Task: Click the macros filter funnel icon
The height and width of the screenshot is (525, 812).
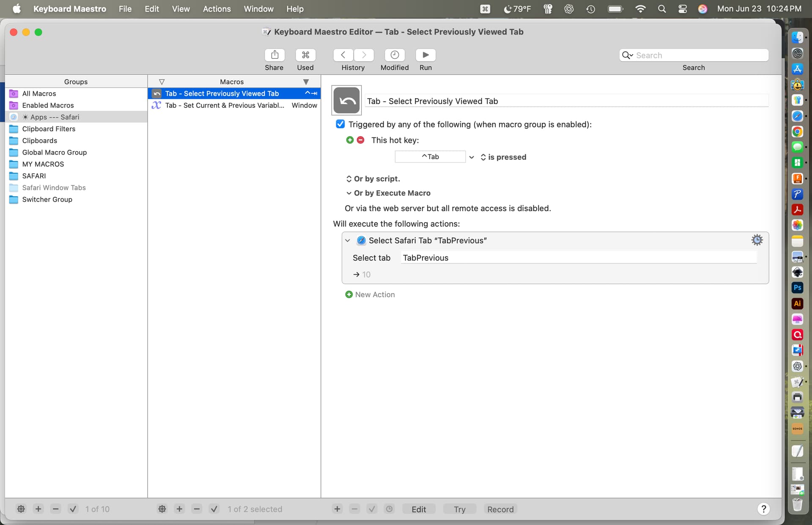Action: tap(162, 82)
